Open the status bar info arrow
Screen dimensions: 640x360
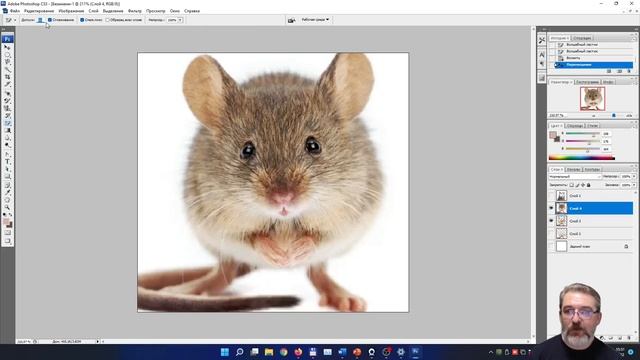(x=97, y=341)
